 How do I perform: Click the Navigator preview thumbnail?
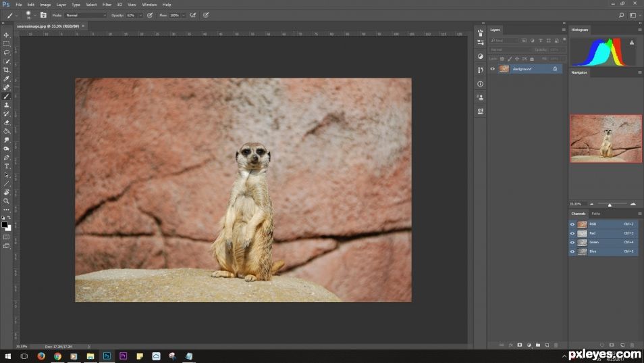(x=606, y=139)
